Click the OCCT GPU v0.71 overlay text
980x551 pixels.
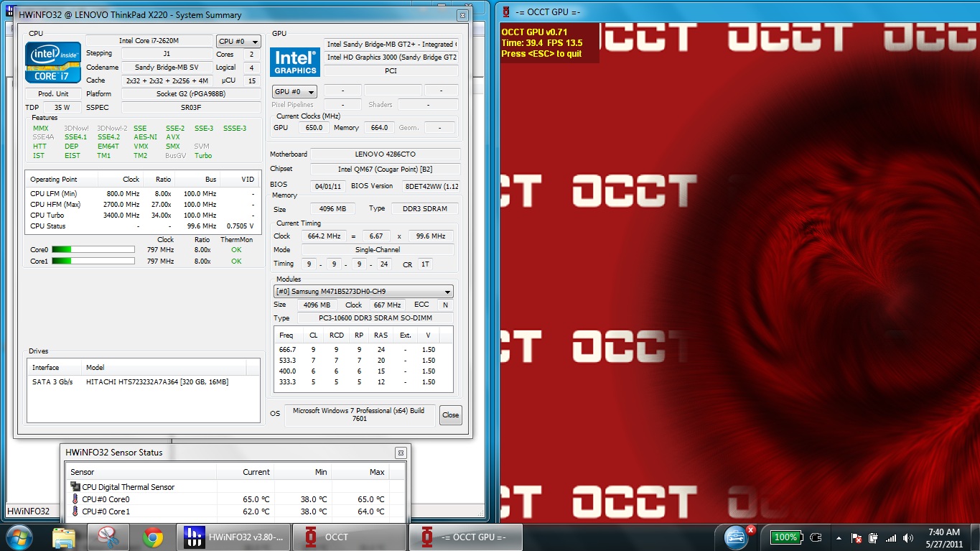coord(535,32)
